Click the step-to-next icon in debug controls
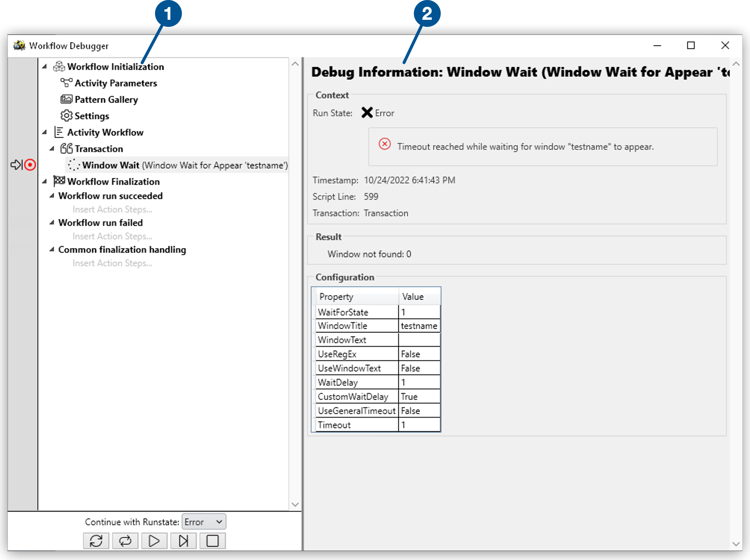 click(x=183, y=541)
